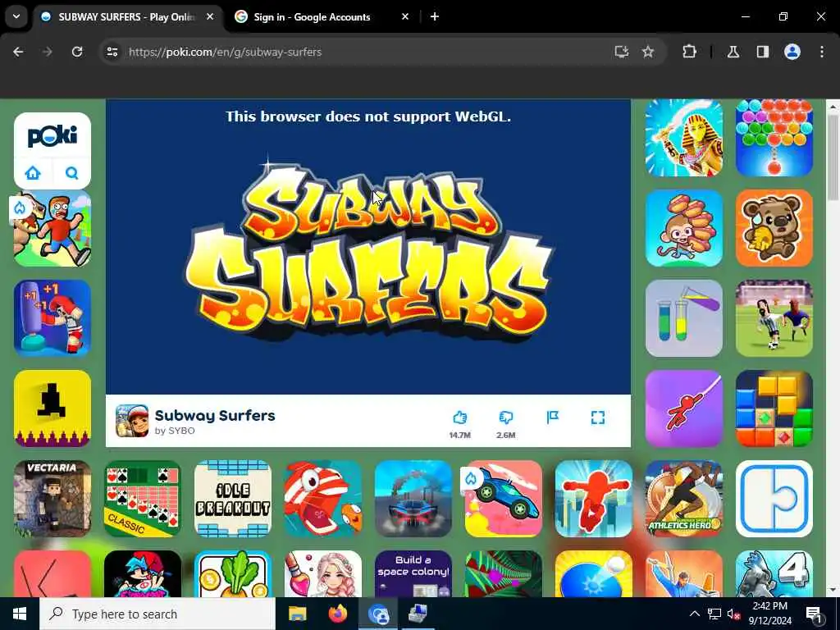Open the blue sports car racing game
Viewport: 840px width, 630px height.
[413, 499]
